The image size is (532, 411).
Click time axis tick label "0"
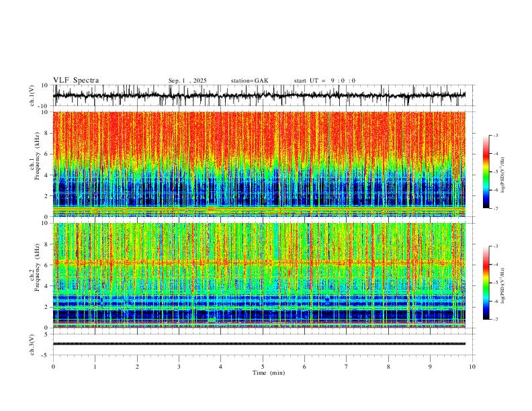click(53, 367)
